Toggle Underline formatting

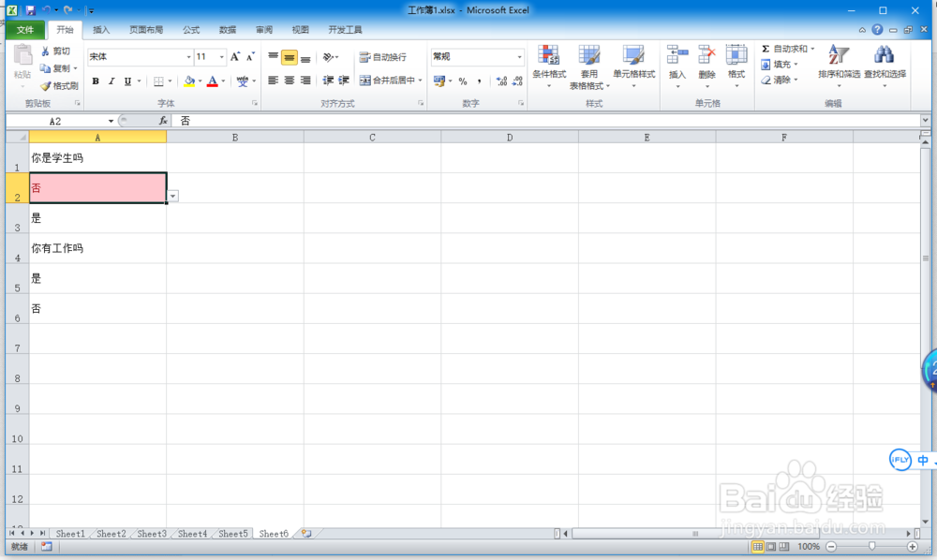(127, 81)
